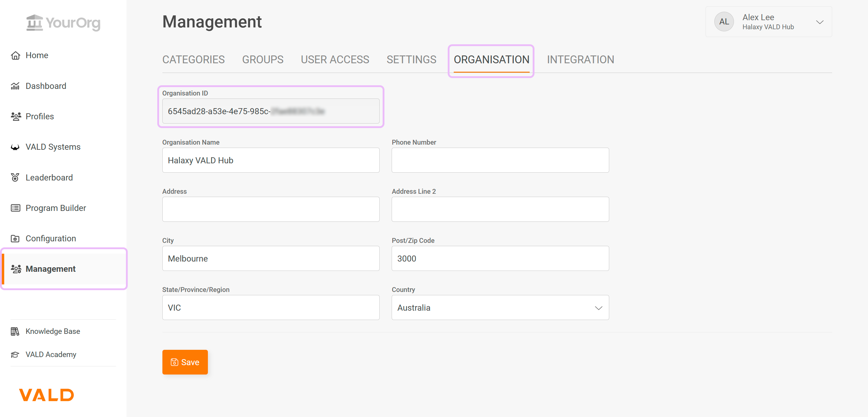Image resolution: width=868 pixels, height=417 pixels.
Task: Open VALD Academy link
Action: point(51,355)
